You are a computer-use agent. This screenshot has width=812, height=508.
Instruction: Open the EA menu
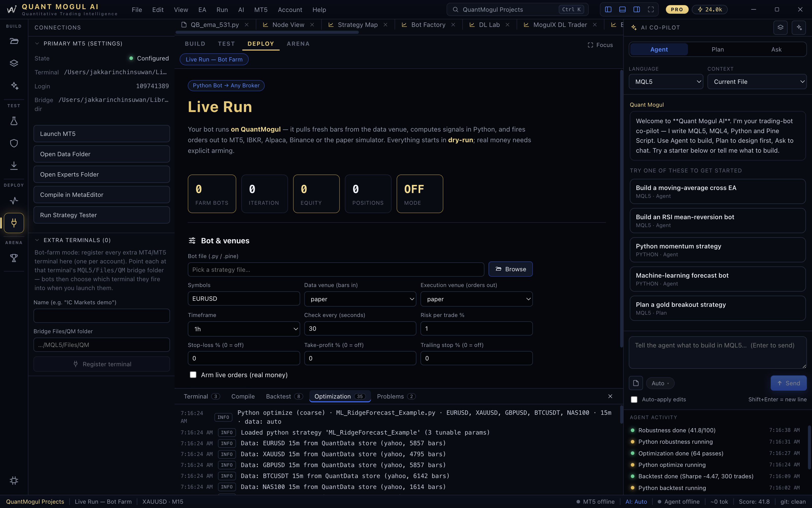tap(202, 10)
